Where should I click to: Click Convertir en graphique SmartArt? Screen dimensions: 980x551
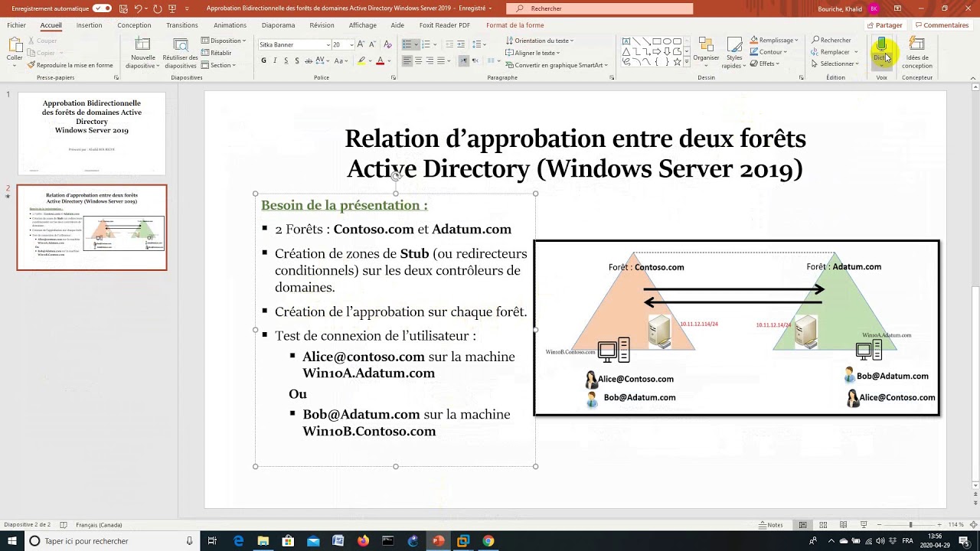point(557,65)
